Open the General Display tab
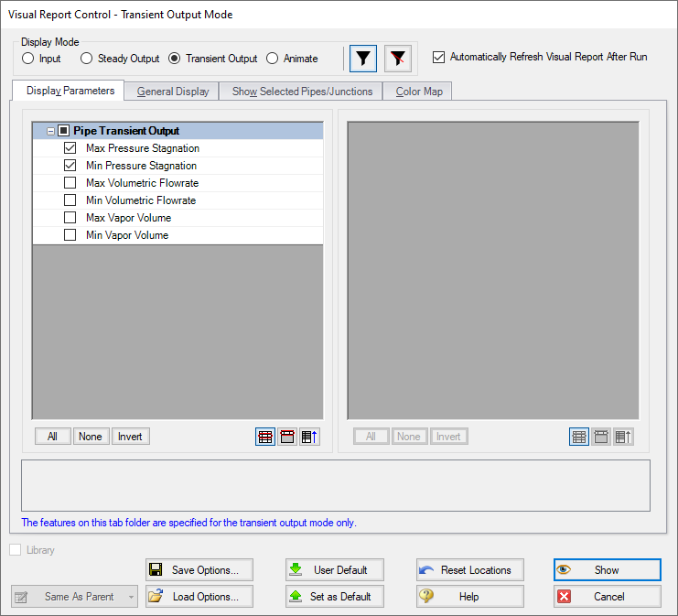 pyautogui.click(x=172, y=92)
